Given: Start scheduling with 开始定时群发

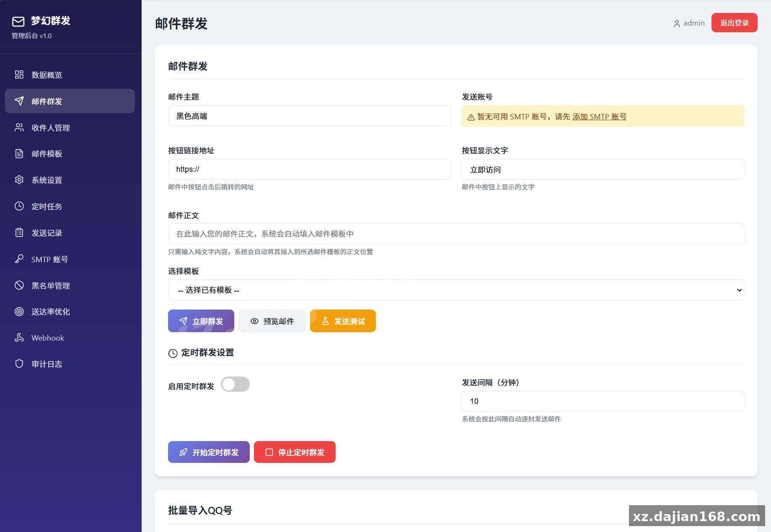Looking at the screenshot, I should [x=209, y=452].
